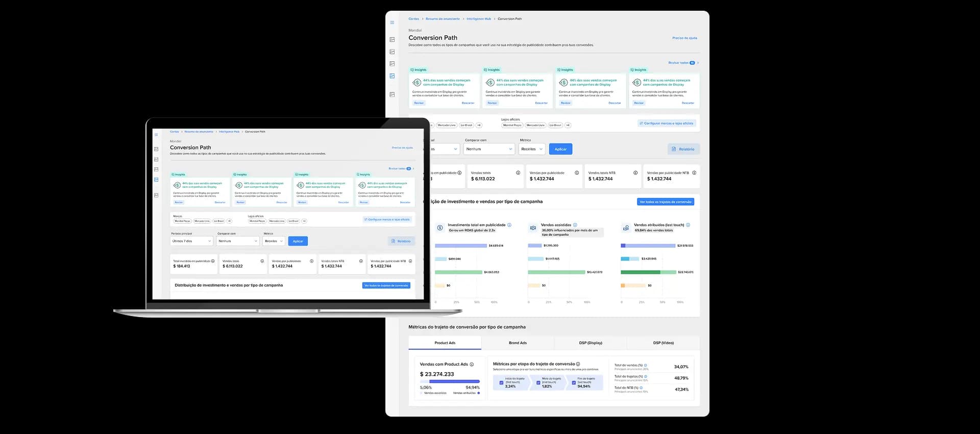Screen dimensions: 980x434
Task: Click highlighted blue sidebar chart icon in large panel
Action: tap(392, 76)
